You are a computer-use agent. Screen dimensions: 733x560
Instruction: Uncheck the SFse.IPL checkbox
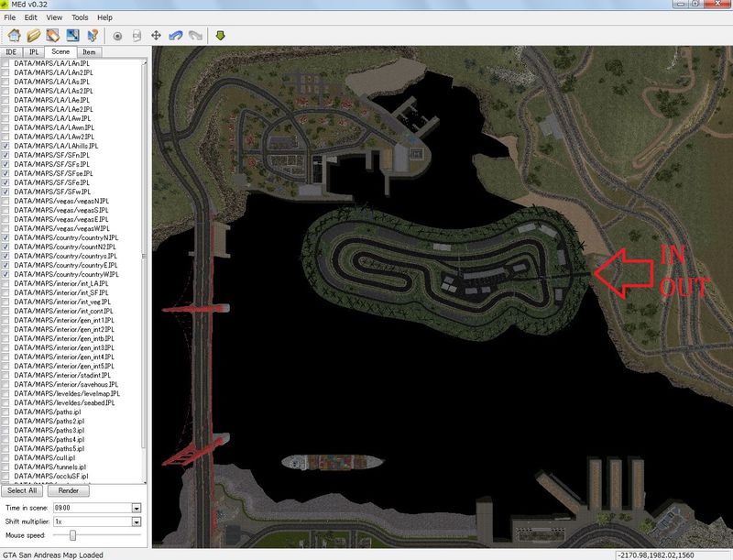pos(5,173)
